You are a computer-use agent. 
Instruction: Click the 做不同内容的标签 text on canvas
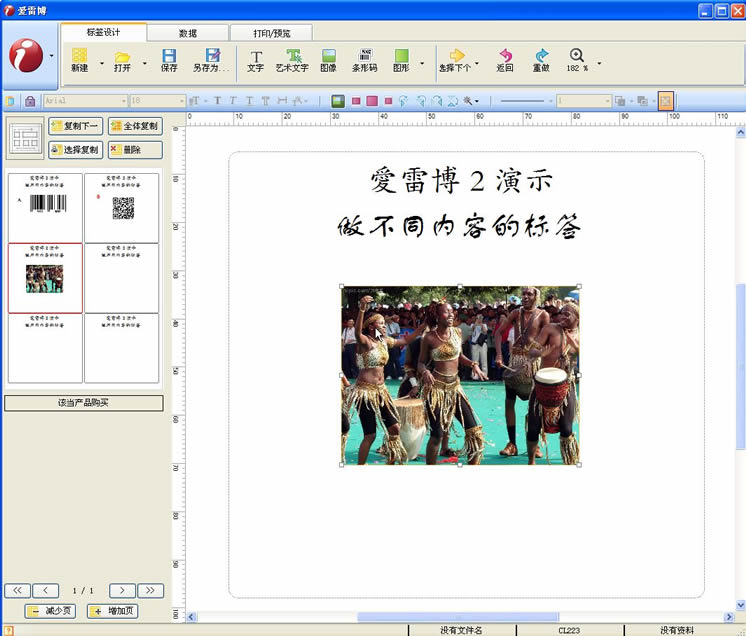coord(460,226)
